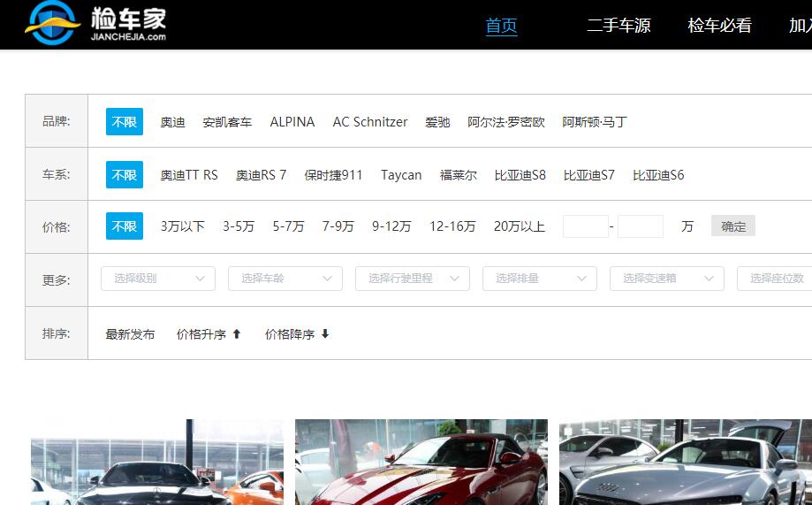This screenshot has width=812, height=505.
Task: Open the 选择变速箱 dropdown
Action: [667, 279]
